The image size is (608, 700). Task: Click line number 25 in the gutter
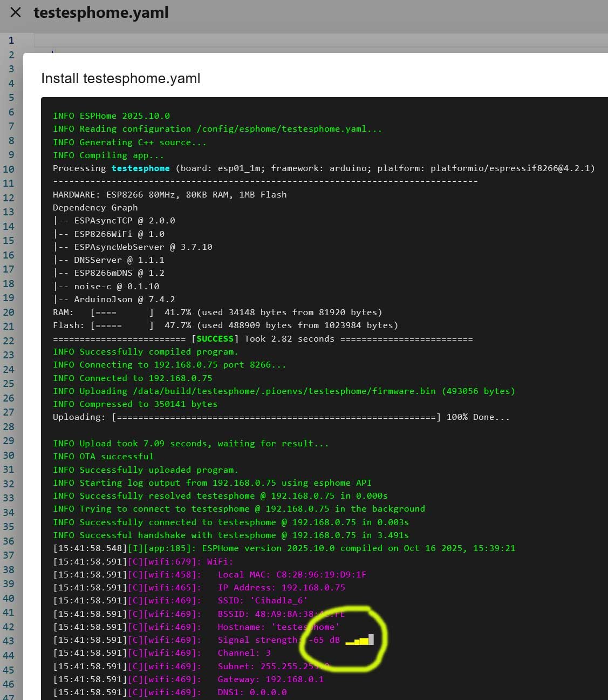9,384
